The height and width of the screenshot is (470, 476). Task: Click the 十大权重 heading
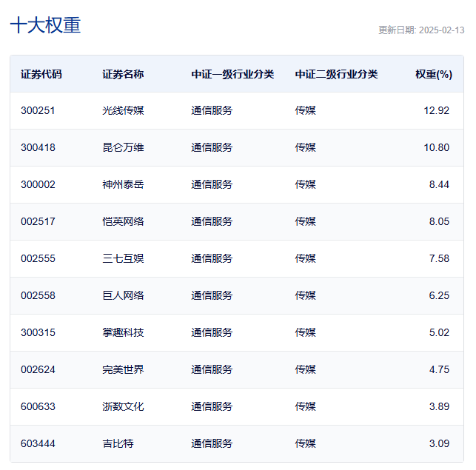[x=46, y=25]
